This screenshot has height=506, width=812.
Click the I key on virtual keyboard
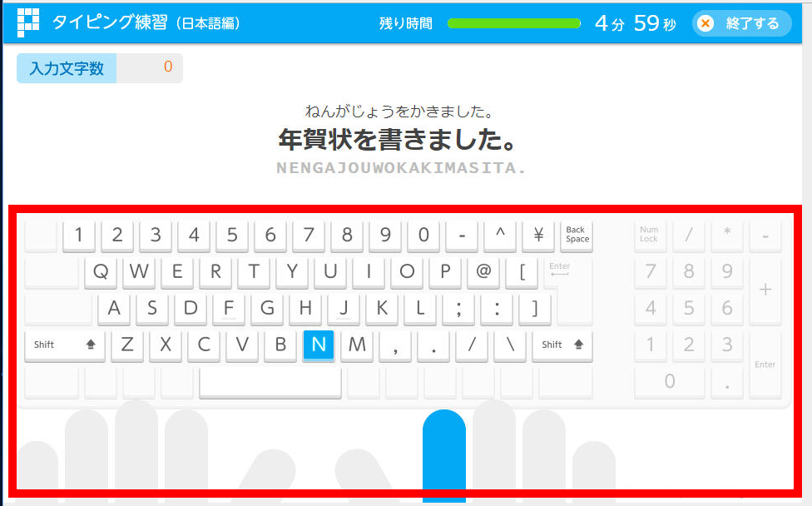coord(369,272)
